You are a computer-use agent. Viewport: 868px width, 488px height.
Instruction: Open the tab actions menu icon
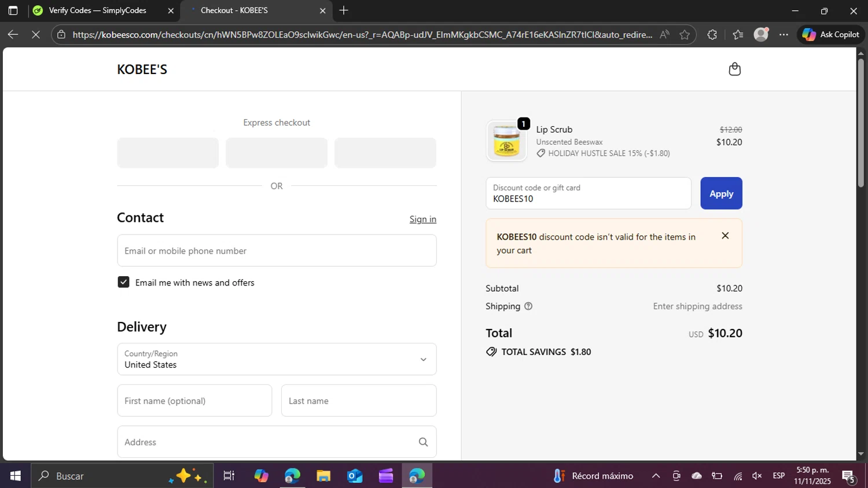point(13,10)
